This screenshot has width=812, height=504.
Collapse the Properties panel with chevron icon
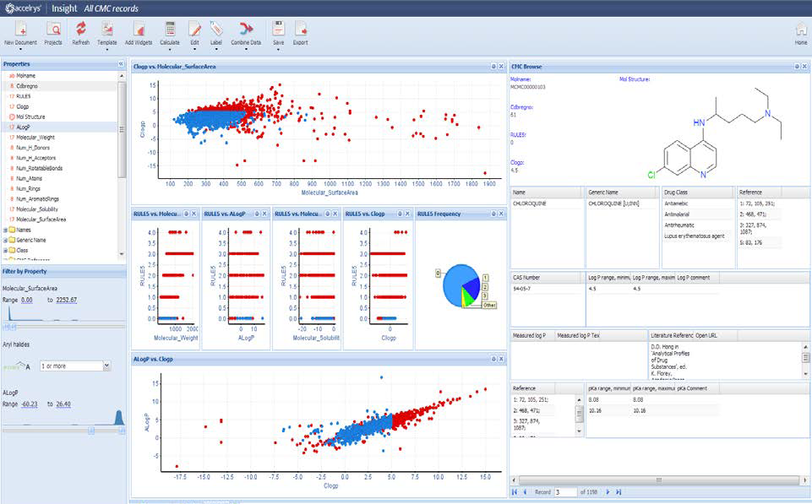click(x=121, y=64)
